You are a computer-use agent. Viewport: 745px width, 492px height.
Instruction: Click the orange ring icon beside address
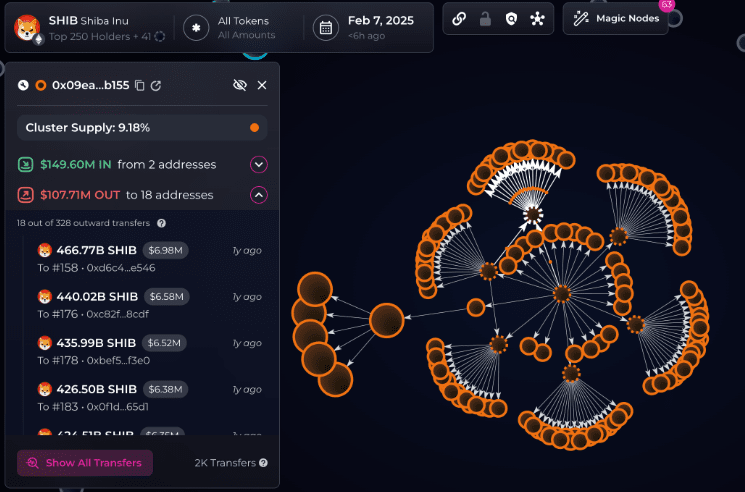tap(41, 85)
